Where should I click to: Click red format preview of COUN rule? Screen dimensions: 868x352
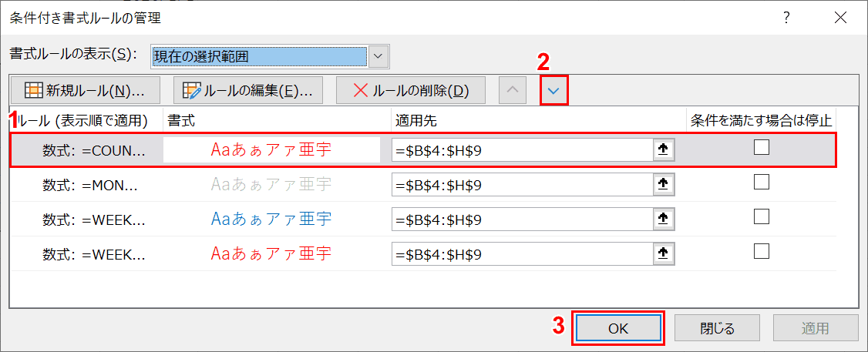[271, 149]
